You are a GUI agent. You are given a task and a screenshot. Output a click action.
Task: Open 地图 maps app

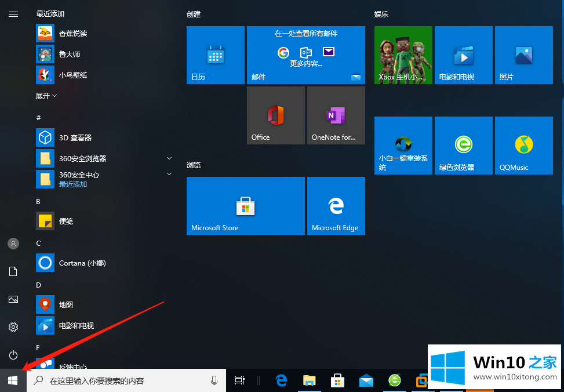pyautogui.click(x=104, y=304)
